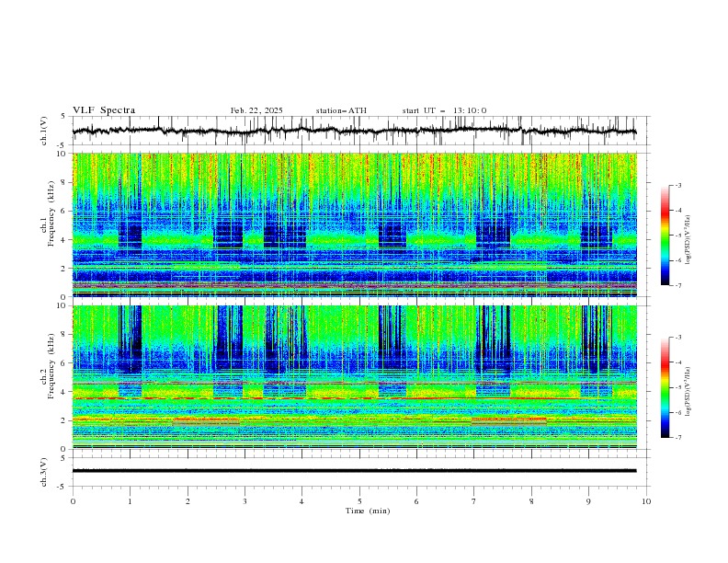
Task: Click the time axis tick label '7'
Action: pyautogui.click(x=474, y=501)
